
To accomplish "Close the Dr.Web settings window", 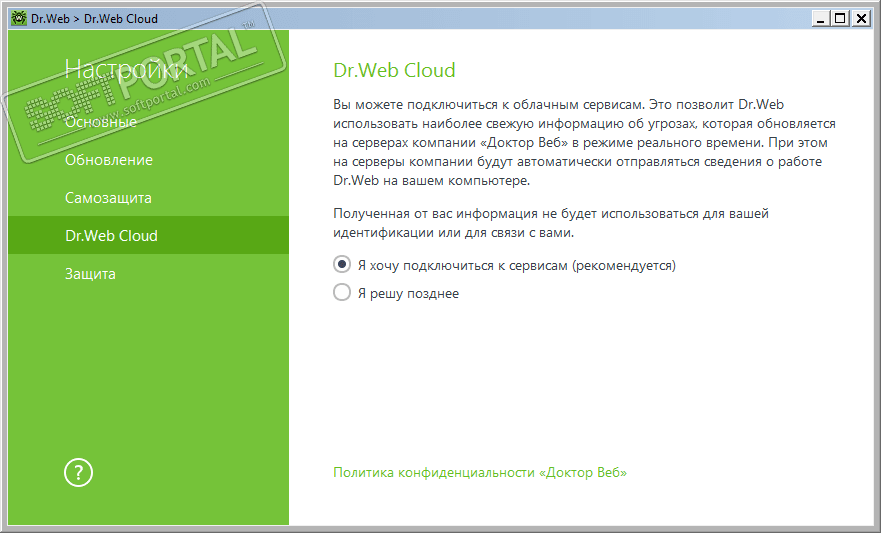I will coord(861,19).
